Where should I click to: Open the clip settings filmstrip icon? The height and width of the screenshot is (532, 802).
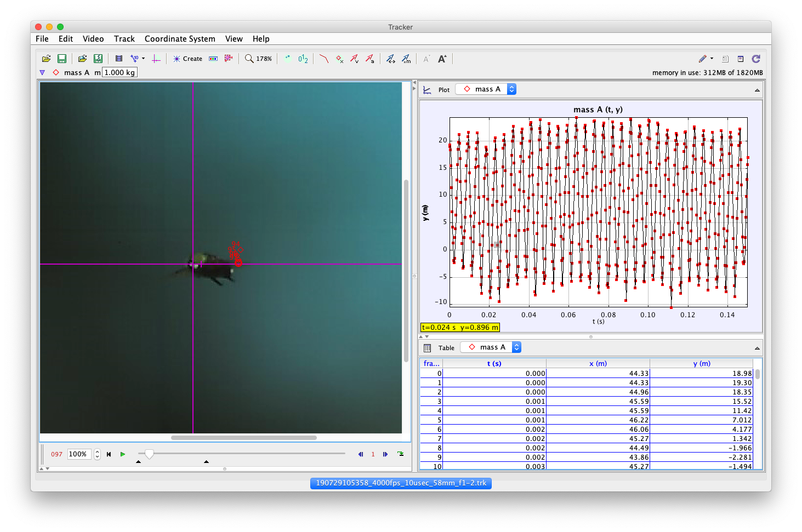click(119, 59)
